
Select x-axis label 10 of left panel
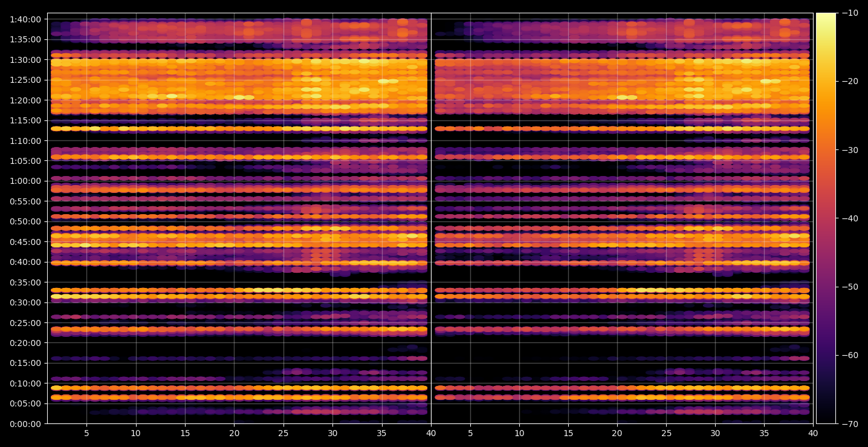[136, 433]
